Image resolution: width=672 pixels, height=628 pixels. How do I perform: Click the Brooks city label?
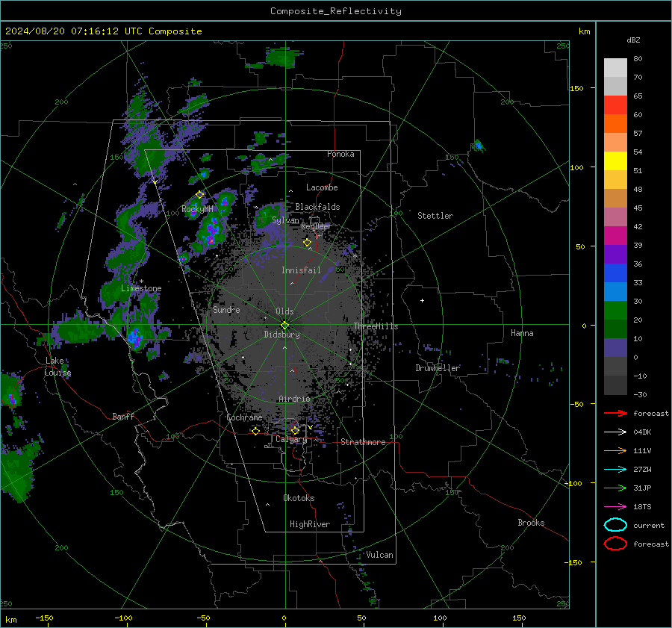(531, 523)
